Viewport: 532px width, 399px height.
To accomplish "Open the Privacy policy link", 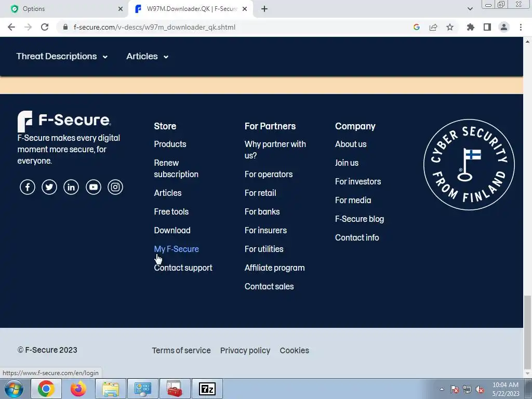I will 245,351.
